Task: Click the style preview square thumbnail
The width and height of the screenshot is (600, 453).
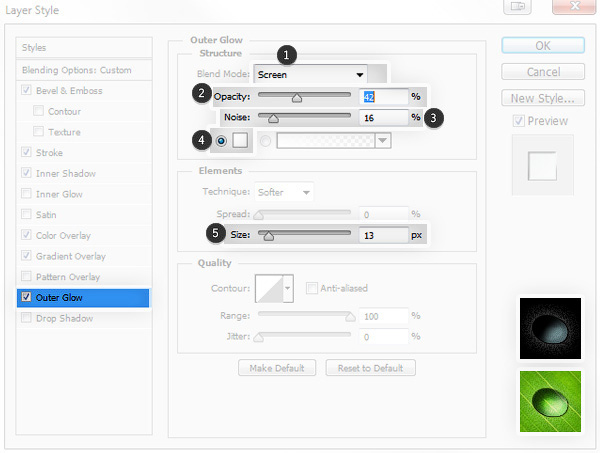Action: (x=543, y=166)
